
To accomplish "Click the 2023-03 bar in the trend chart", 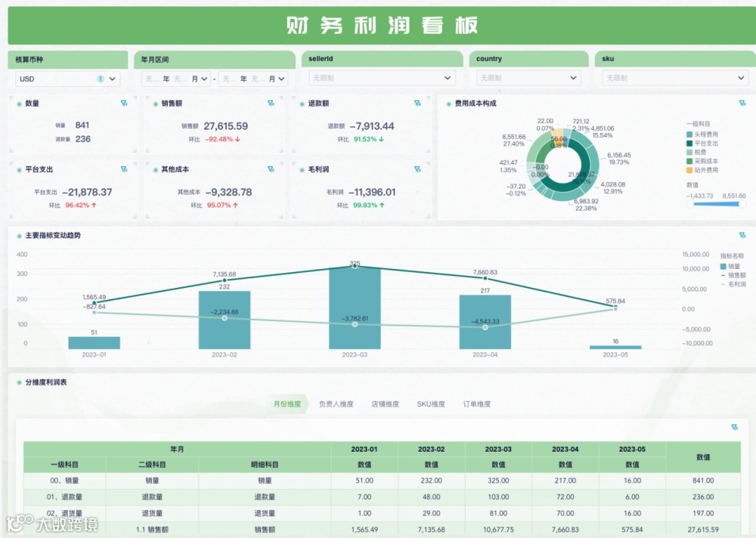I will 355,308.
